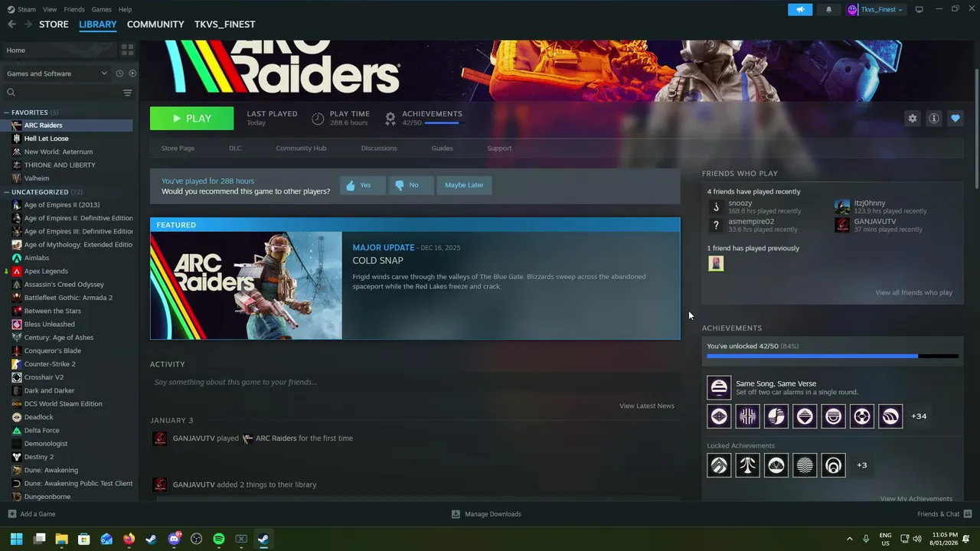Open the Store tab
Viewport: 980px width, 551px height.
[x=54, y=24]
